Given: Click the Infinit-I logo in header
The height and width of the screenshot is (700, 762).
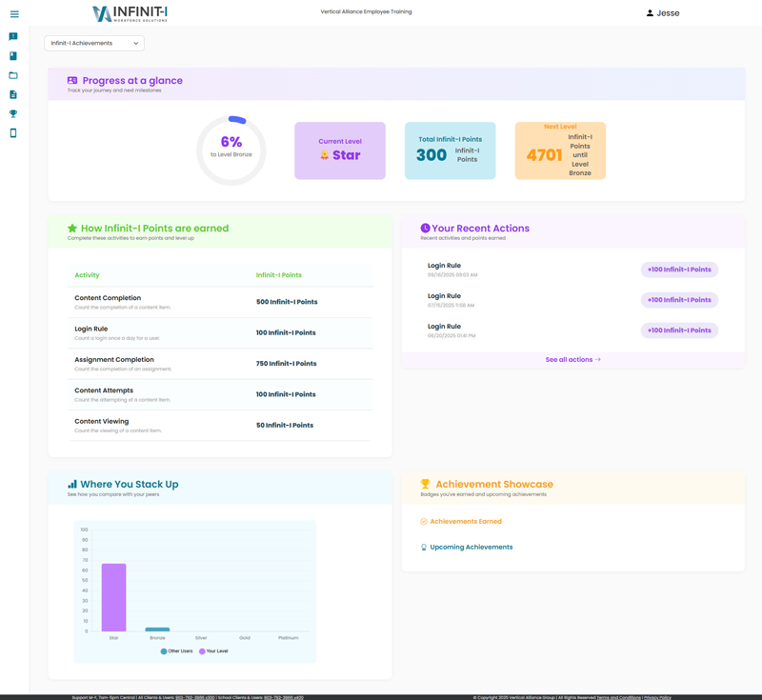Looking at the screenshot, I should 130,13.
